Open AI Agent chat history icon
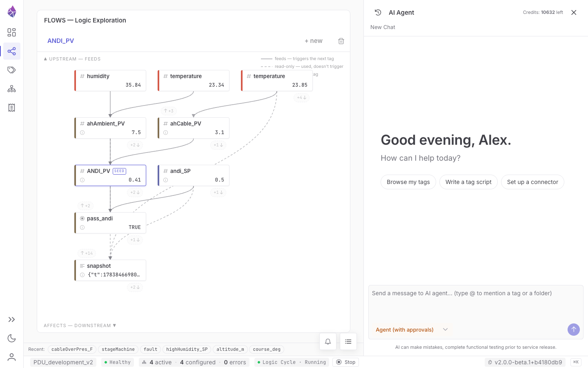588x368 pixels. click(x=378, y=12)
